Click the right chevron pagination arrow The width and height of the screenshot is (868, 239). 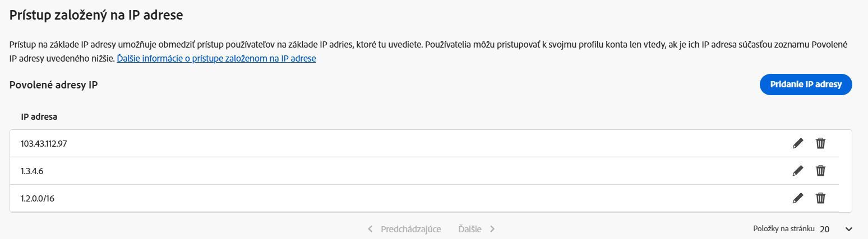point(492,229)
